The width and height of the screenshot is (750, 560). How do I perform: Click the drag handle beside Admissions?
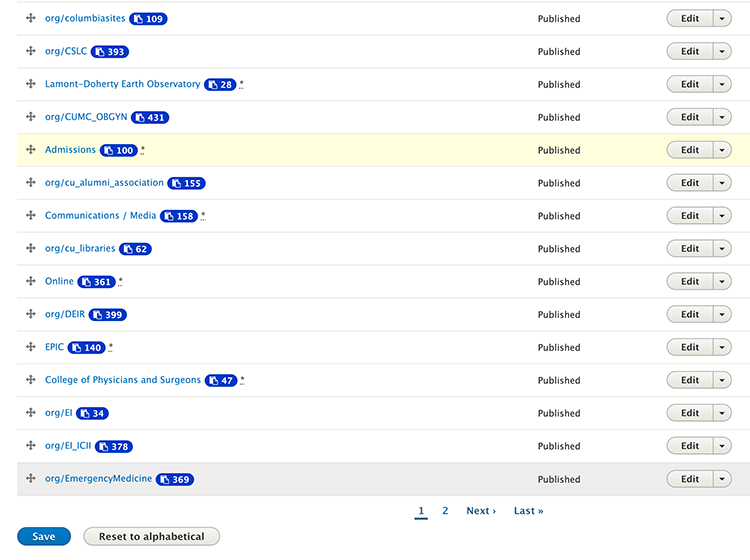pyautogui.click(x=31, y=150)
